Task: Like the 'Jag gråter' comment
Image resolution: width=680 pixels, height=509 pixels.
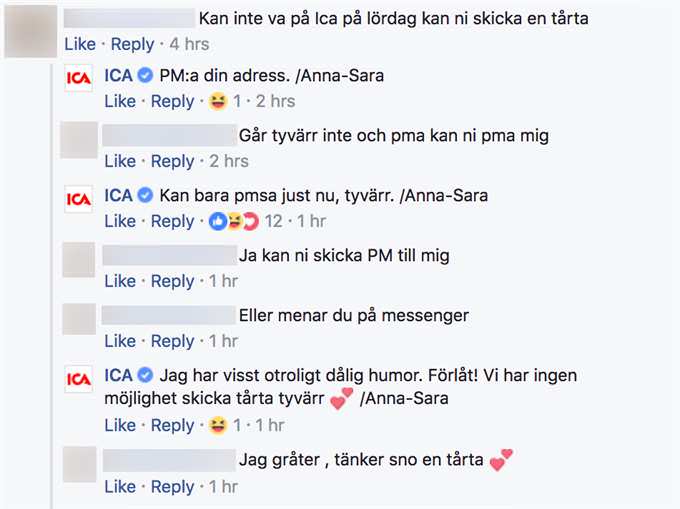Action: pos(120,486)
